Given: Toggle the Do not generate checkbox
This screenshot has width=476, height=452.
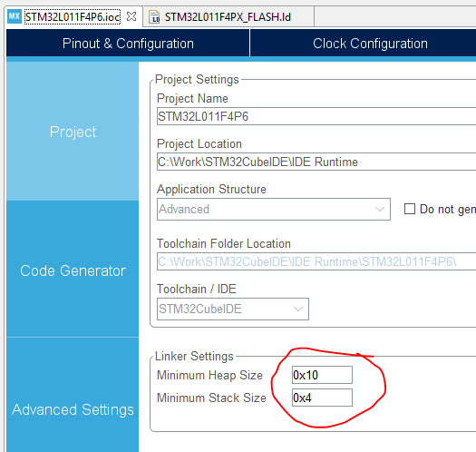Looking at the screenshot, I should (410, 209).
